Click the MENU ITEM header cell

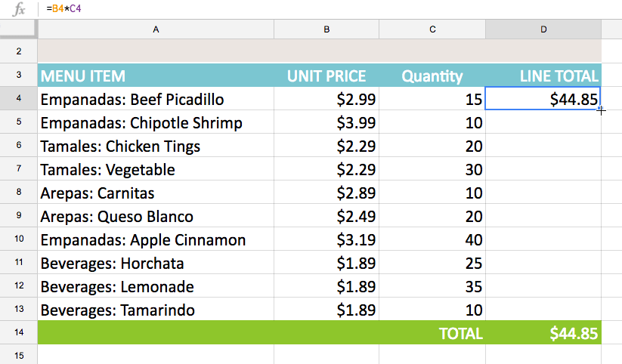(x=156, y=76)
